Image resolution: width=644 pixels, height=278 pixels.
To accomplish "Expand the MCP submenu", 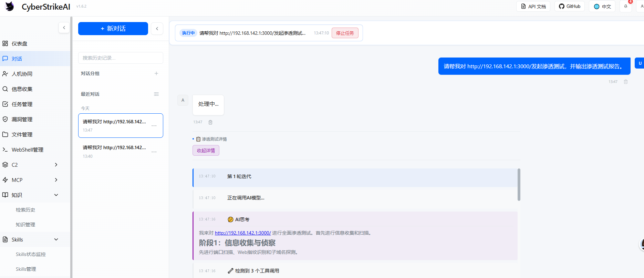I will (56, 180).
